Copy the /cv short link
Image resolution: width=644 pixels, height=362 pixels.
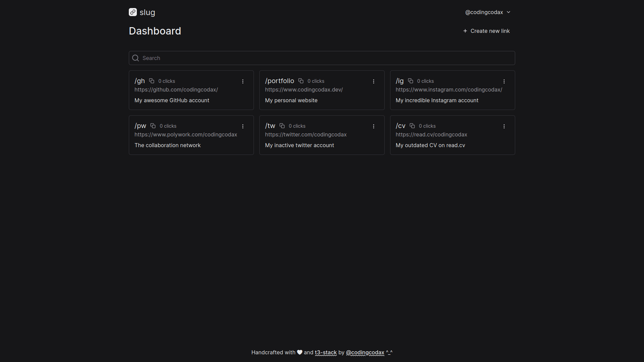(412, 126)
